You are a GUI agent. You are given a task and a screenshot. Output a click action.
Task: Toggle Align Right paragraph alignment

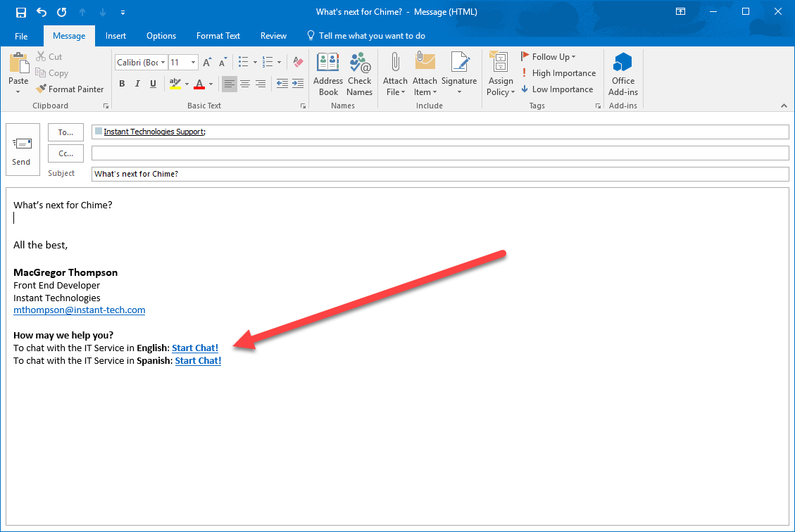(x=261, y=84)
